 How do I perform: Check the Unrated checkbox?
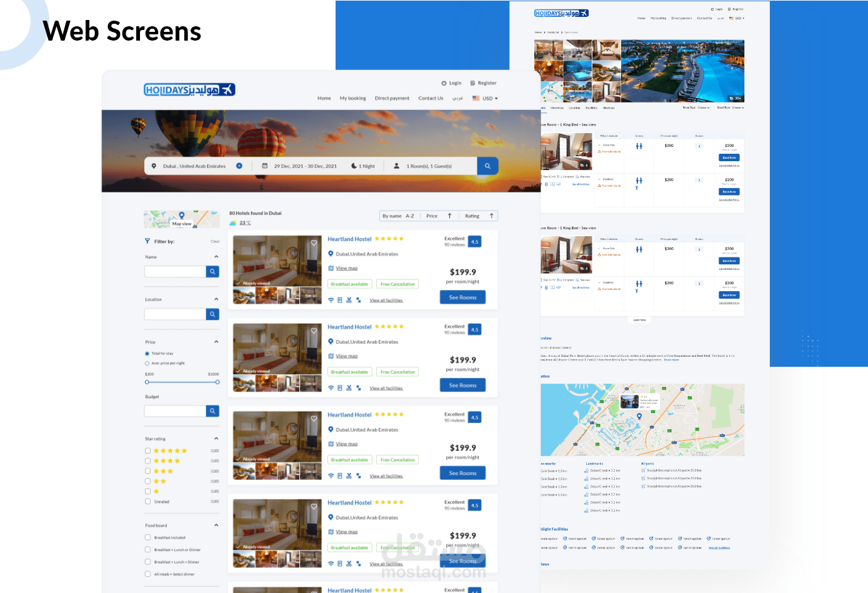coord(148,501)
